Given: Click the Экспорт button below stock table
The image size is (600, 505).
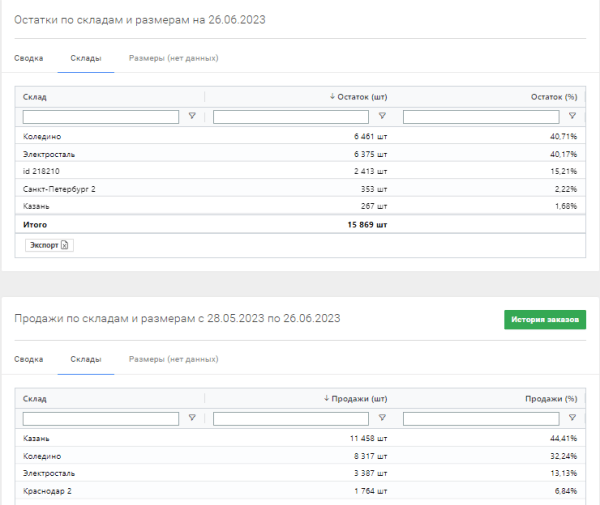Looking at the screenshot, I should 48,245.
